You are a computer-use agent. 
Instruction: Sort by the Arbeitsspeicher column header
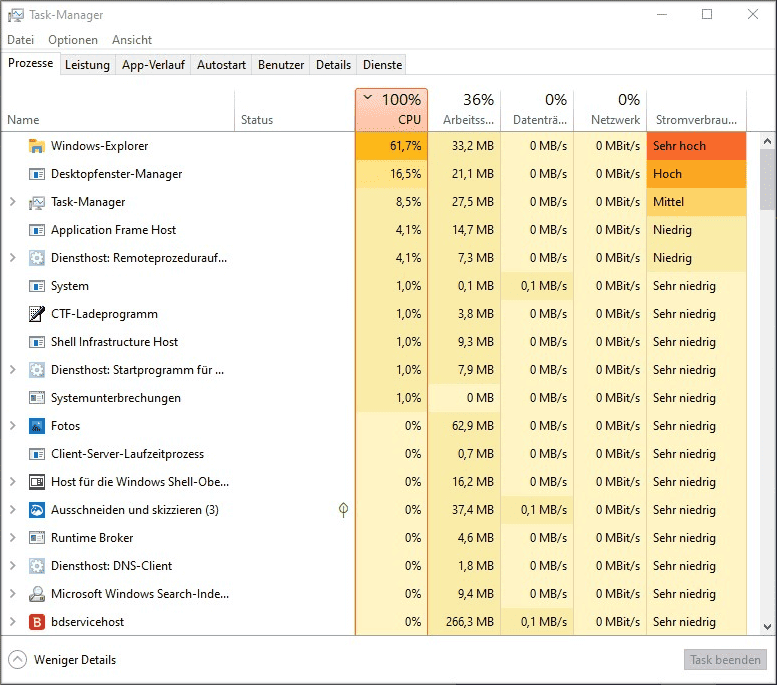click(x=464, y=110)
